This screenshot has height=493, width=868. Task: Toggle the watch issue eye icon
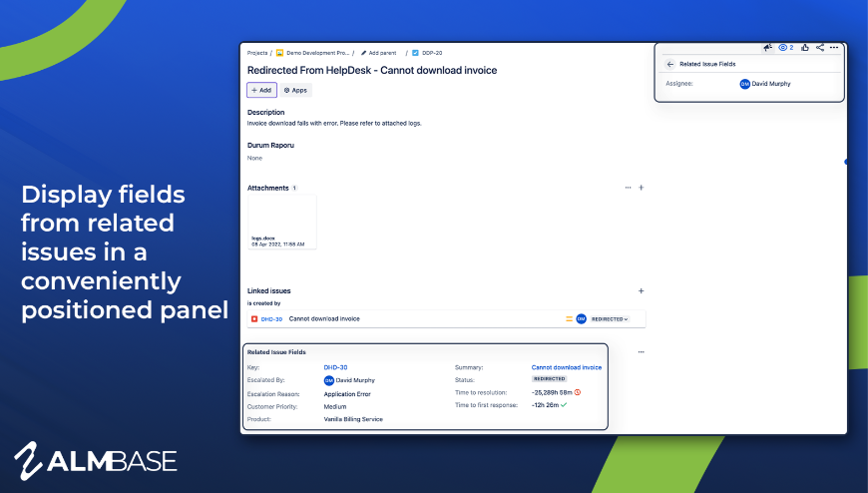pos(783,48)
